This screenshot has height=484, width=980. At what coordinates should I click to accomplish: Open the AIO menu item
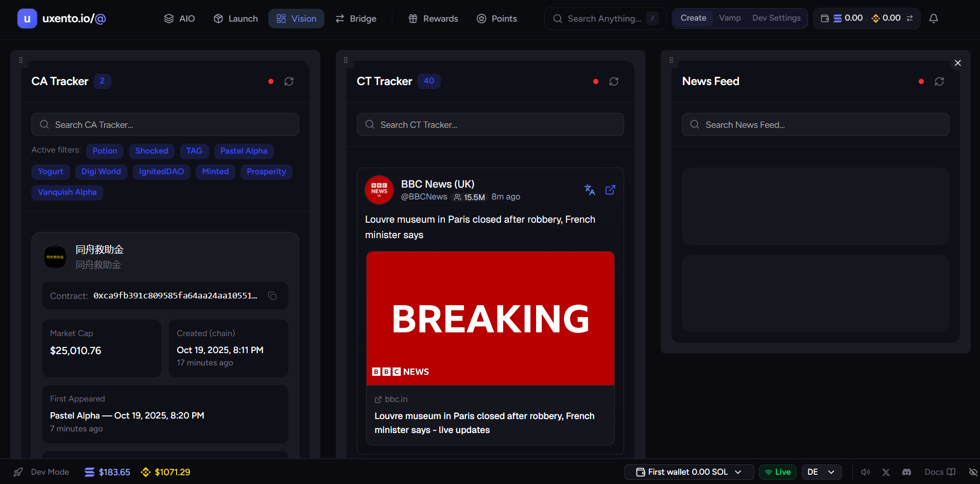coord(179,19)
